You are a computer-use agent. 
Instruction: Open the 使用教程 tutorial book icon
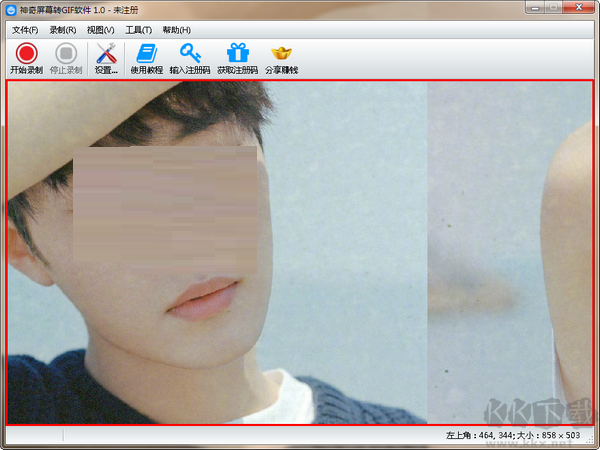click(x=146, y=54)
